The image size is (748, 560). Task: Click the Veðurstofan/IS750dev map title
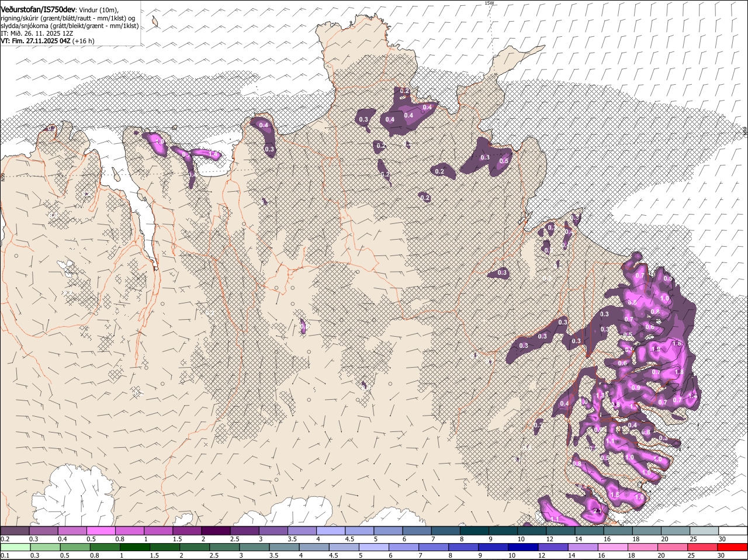38,10
